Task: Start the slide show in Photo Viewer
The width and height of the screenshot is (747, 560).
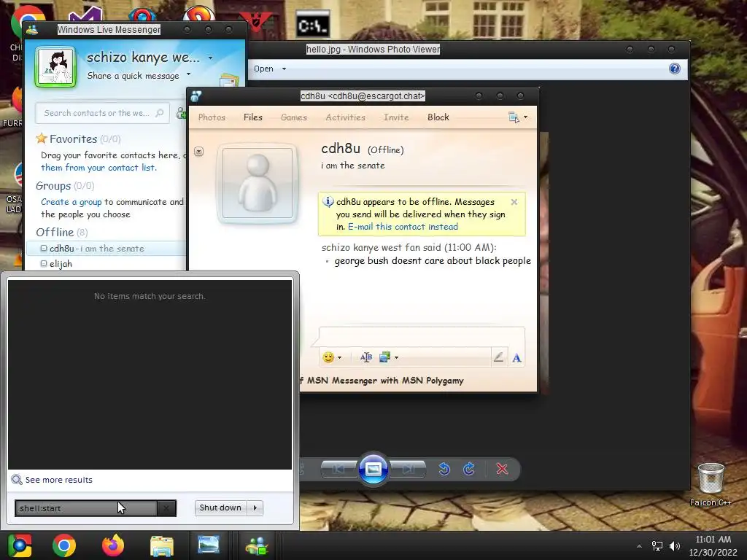Action: tap(373, 469)
